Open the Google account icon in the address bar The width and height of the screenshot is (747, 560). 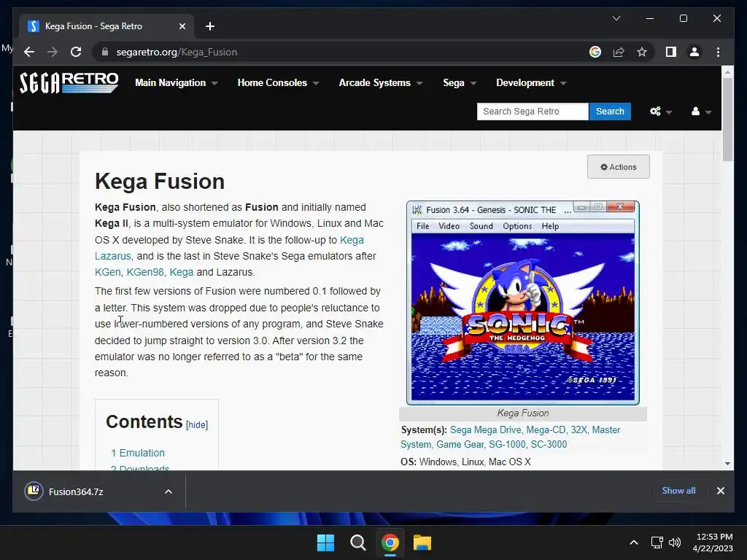(x=595, y=52)
